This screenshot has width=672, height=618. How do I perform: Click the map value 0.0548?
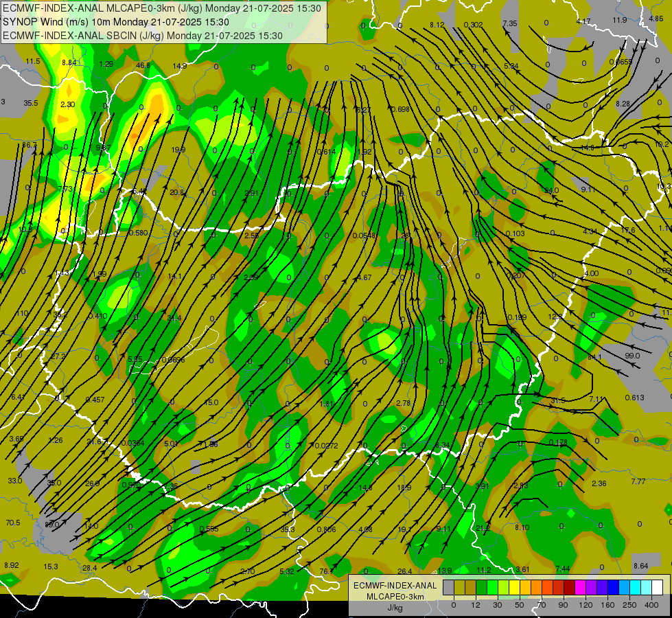tap(364, 236)
